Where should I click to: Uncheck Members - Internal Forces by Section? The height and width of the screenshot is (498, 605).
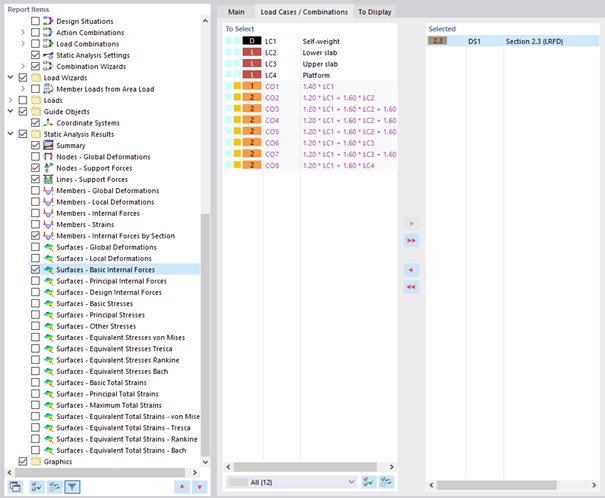coord(35,235)
